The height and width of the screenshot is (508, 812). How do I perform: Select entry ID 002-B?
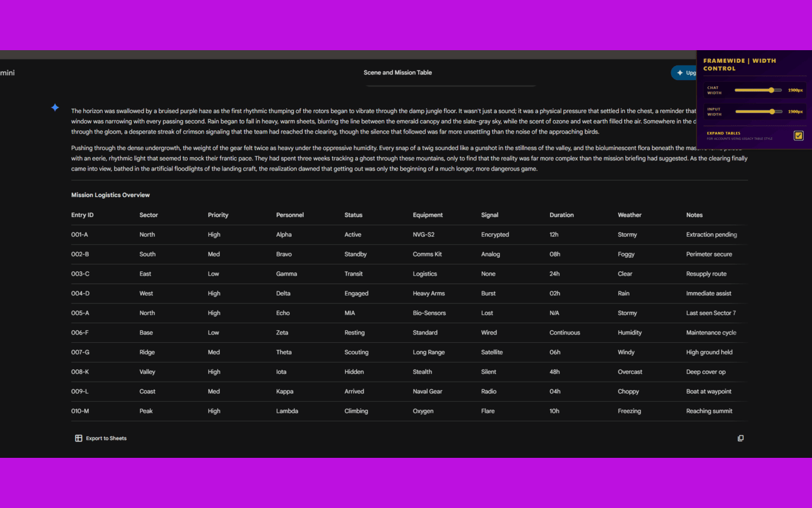click(80, 255)
